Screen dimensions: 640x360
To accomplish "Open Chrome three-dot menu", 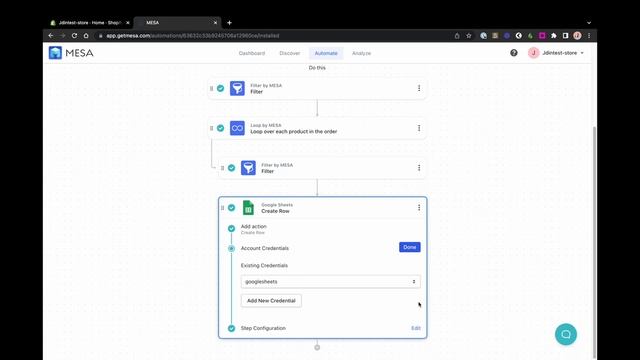I will click(589, 36).
